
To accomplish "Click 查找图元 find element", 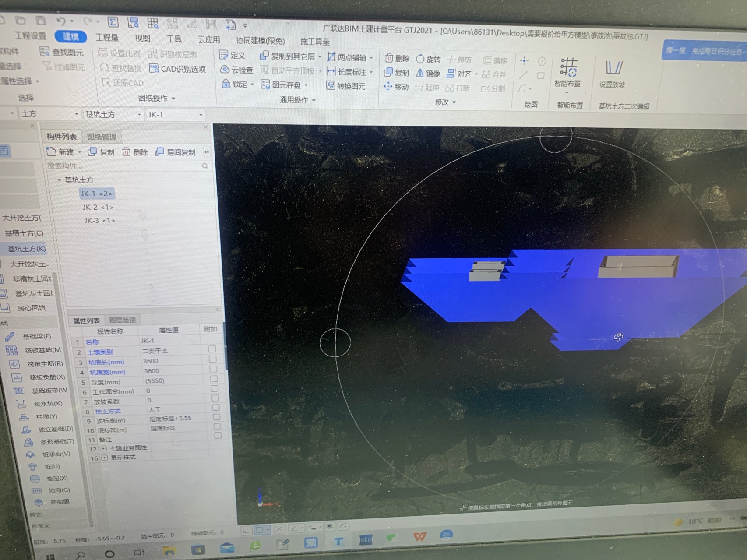I will click(x=61, y=52).
